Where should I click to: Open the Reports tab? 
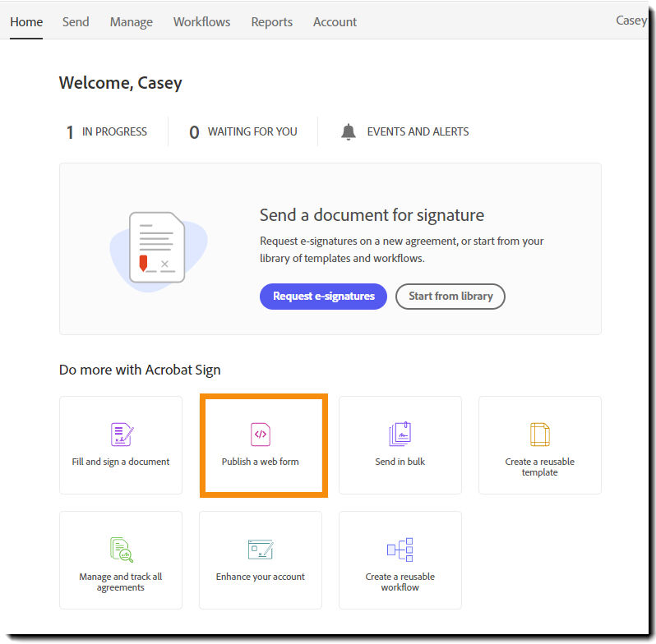[x=271, y=21]
